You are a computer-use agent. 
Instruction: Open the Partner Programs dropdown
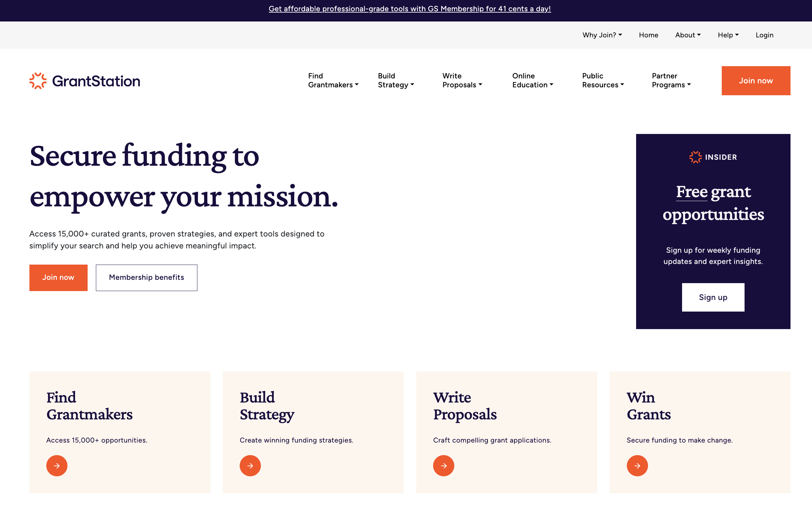point(671,81)
